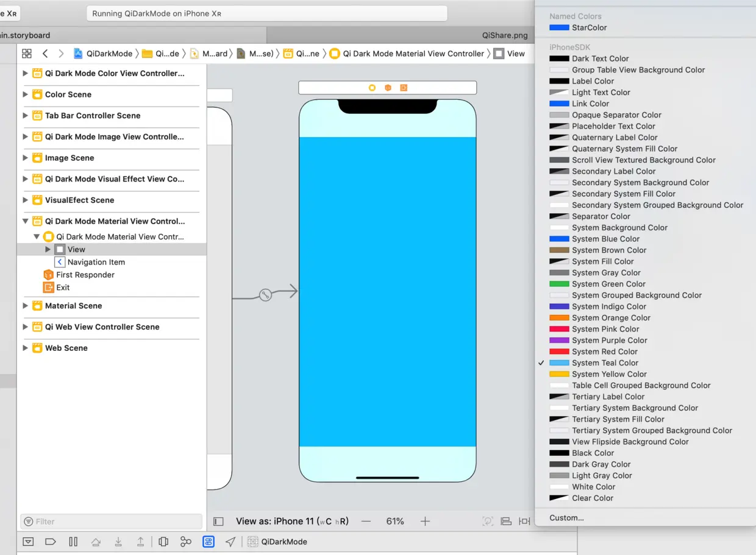
Task: Focus the outline Filter field
Action: pos(112,521)
